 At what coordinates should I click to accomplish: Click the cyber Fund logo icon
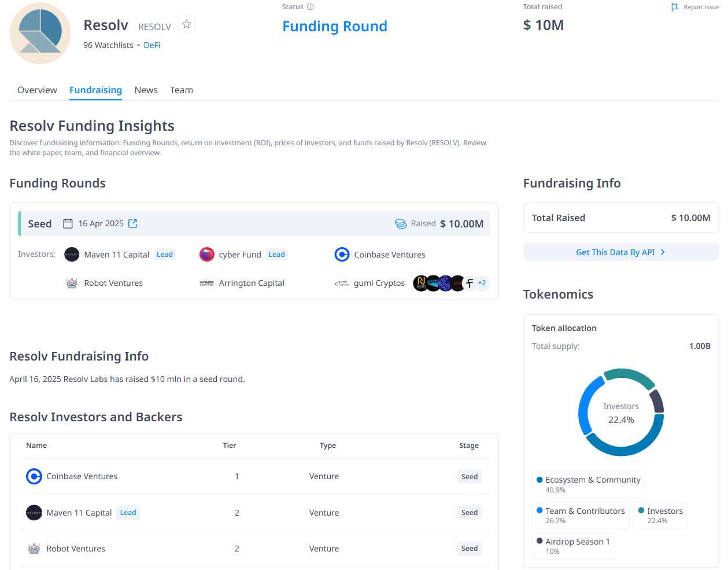tap(207, 255)
